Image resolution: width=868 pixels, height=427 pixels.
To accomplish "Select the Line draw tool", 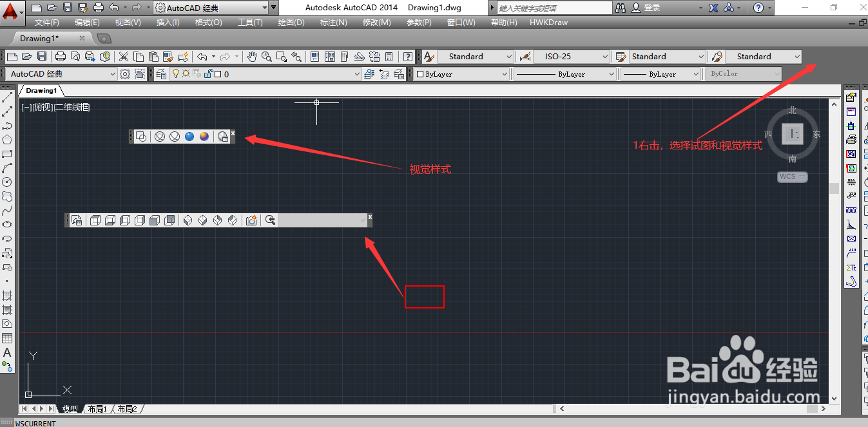I will 7,98.
